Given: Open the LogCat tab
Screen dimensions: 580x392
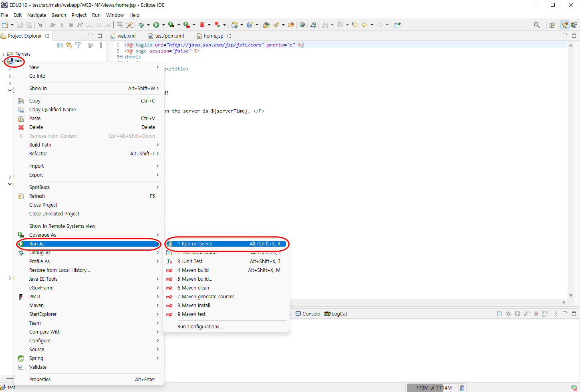Looking at the screenshot, I should pyautogui.click(x=336, y=314).
